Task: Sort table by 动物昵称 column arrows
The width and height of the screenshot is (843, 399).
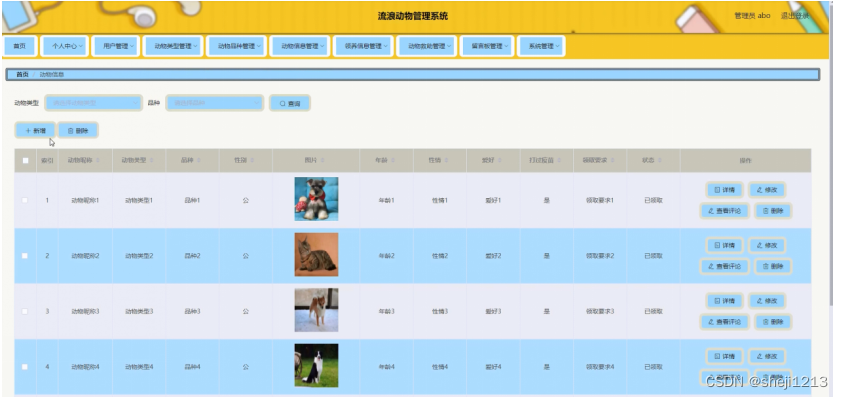Action: [x=98, y=161]
